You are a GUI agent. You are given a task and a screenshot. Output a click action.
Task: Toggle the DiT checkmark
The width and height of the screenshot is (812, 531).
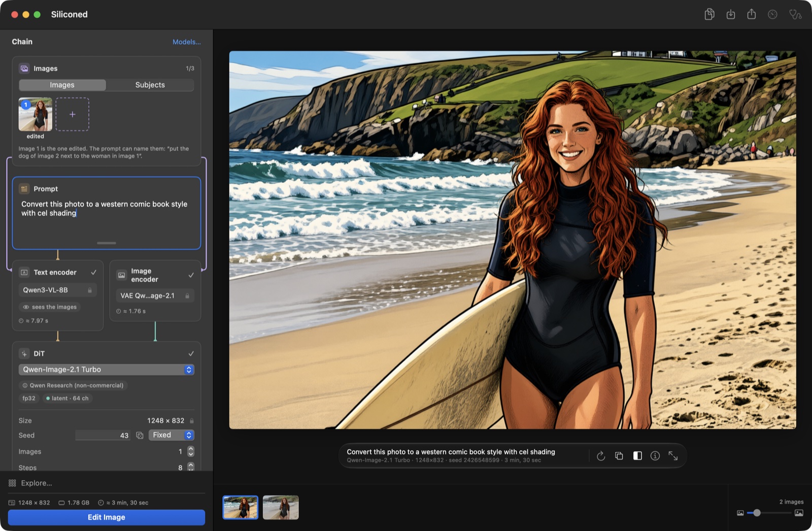(191, 353)
